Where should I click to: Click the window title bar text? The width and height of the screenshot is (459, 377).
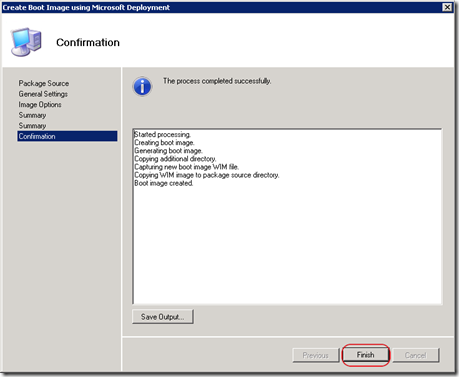pos(86,7)
